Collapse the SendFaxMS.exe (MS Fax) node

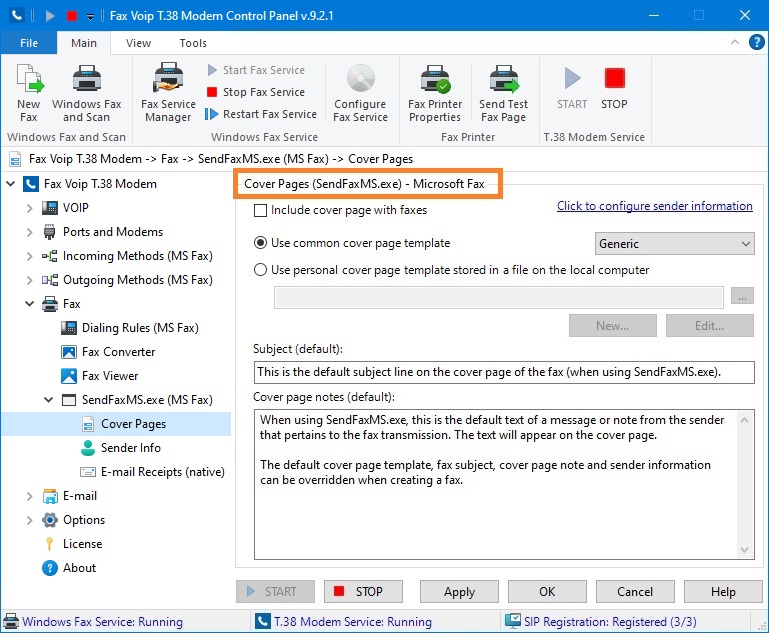tap(49, 400)
